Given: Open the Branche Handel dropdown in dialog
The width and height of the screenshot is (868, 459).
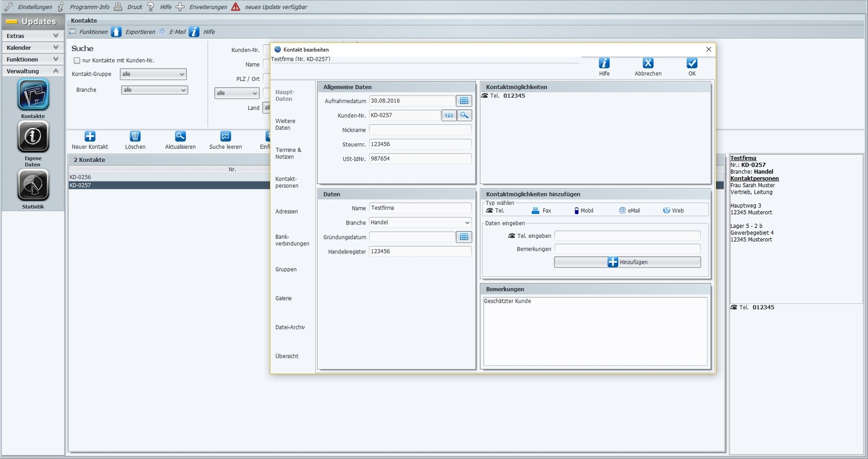Looking at the screenshot, I should 420,222.
